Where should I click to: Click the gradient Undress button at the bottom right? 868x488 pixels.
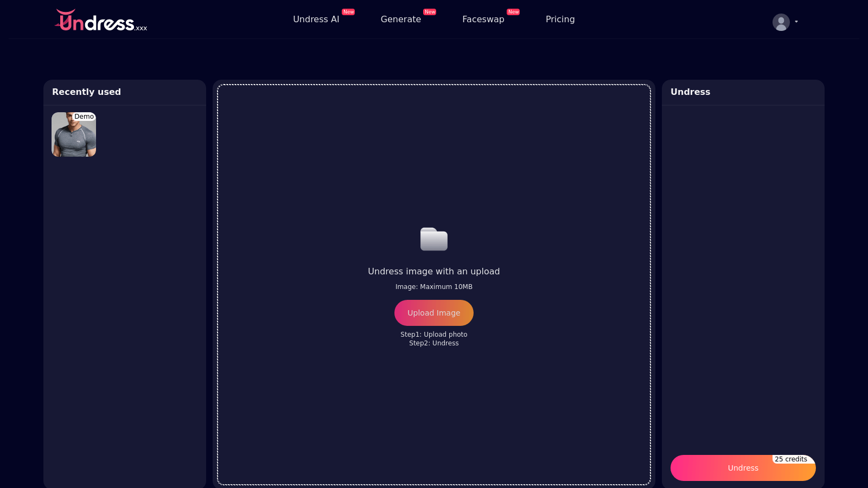pyautogui.click(x=743, y=468)
